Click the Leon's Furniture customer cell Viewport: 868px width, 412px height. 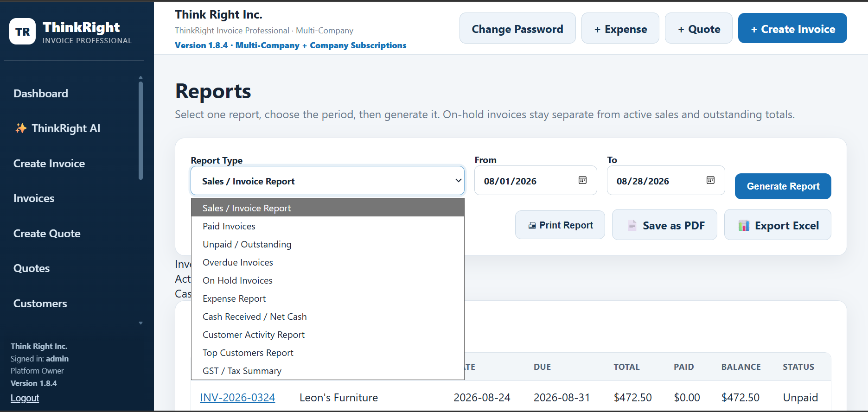[x=338, y=398]
